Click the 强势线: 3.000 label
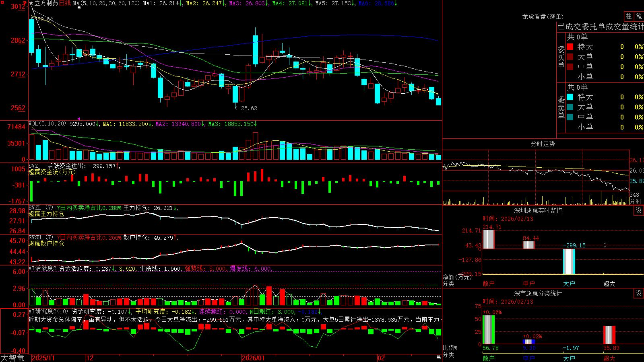Image resolution: width=644 pixels, height=362 pixels. (x=205, y=269)
